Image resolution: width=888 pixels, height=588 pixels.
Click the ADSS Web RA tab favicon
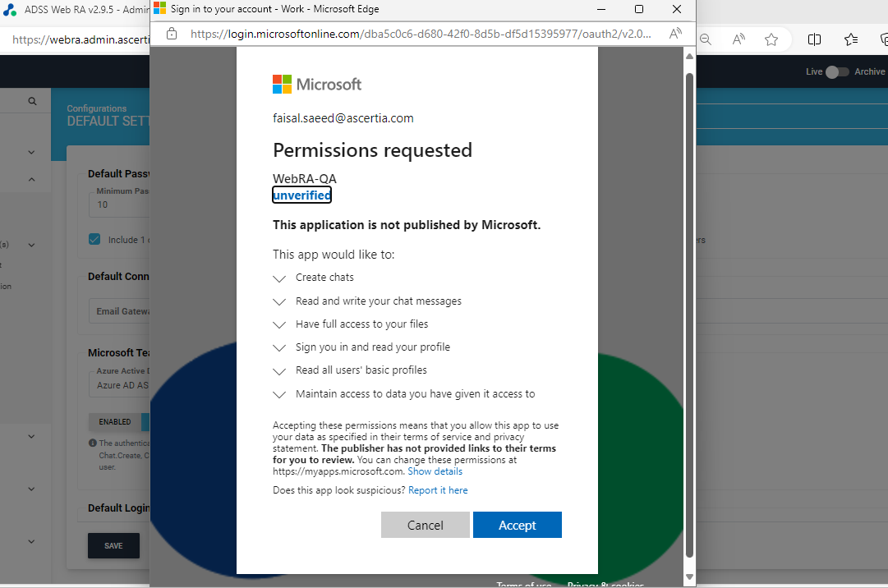10,10
